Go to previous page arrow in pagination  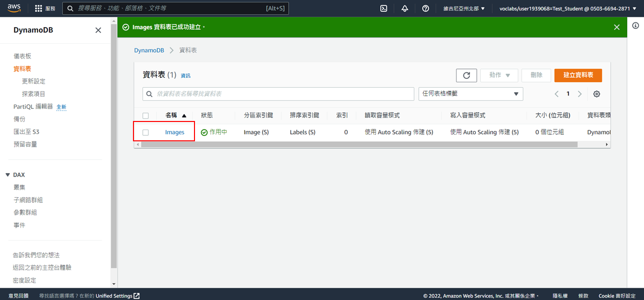557,94
